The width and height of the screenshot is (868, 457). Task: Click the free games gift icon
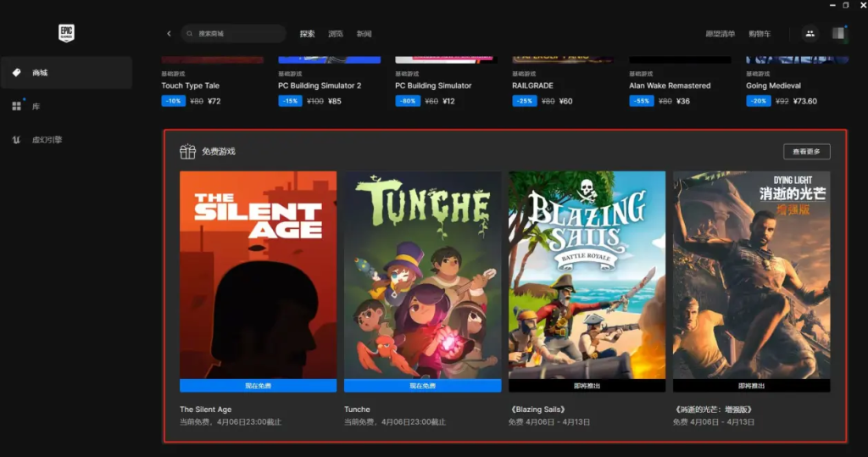187,151
